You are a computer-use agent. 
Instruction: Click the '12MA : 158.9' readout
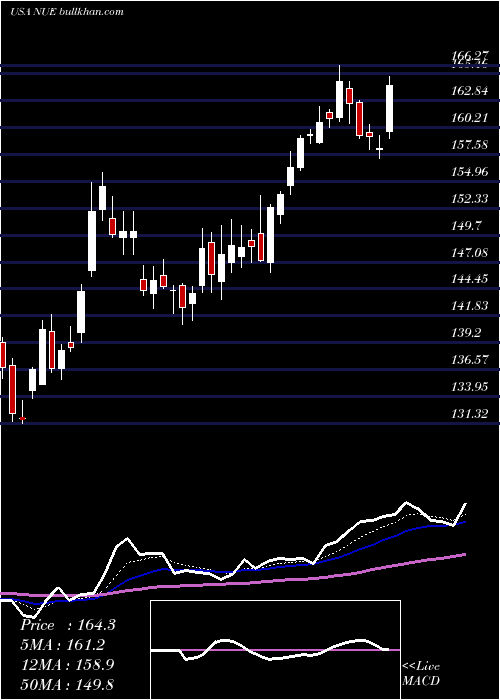[67, 665]
